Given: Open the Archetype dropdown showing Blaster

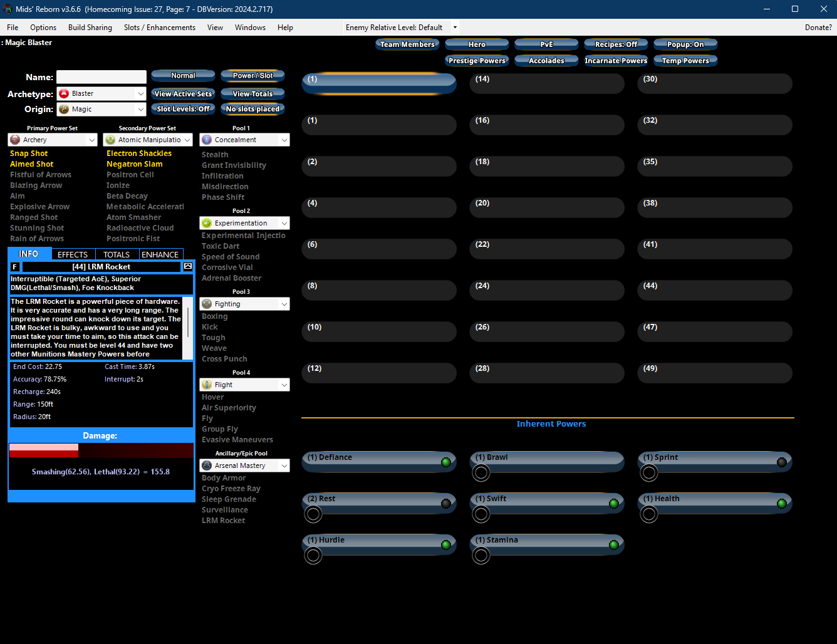Looking at the screenshot, I should coord(101,93).
